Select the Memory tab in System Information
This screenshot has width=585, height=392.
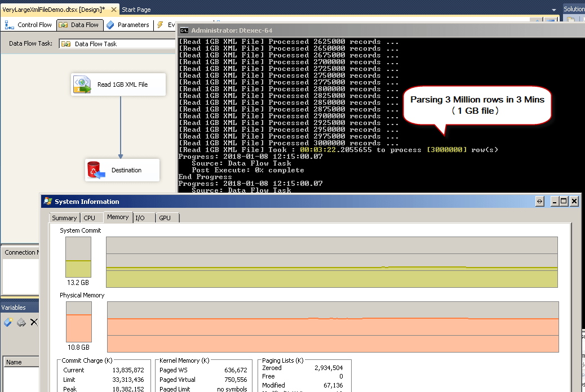117,217
